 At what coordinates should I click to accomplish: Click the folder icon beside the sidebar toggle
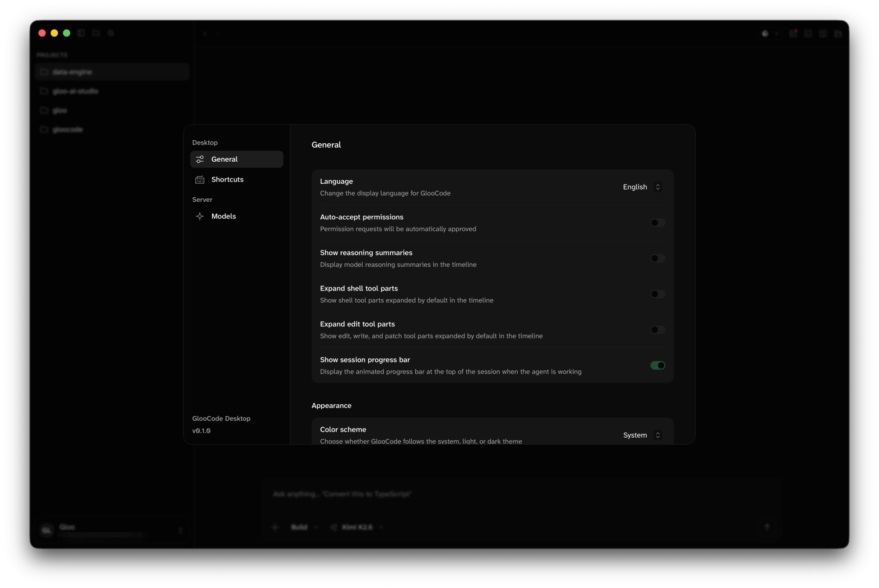tap(96, 33)
